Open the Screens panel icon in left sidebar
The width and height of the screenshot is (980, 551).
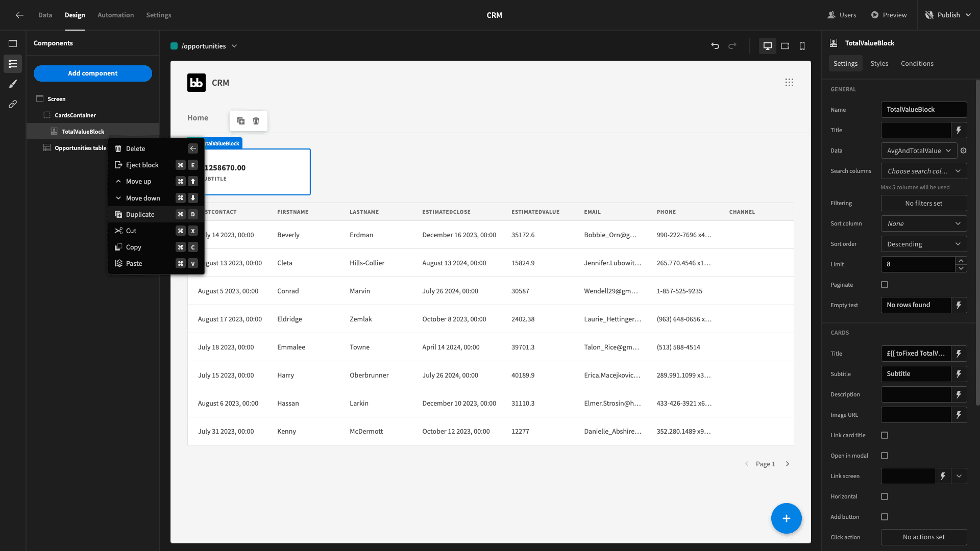coord(13,43)
